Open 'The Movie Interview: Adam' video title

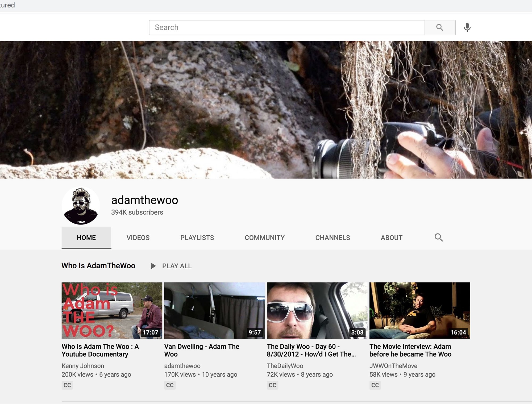(x=410, y=350)
